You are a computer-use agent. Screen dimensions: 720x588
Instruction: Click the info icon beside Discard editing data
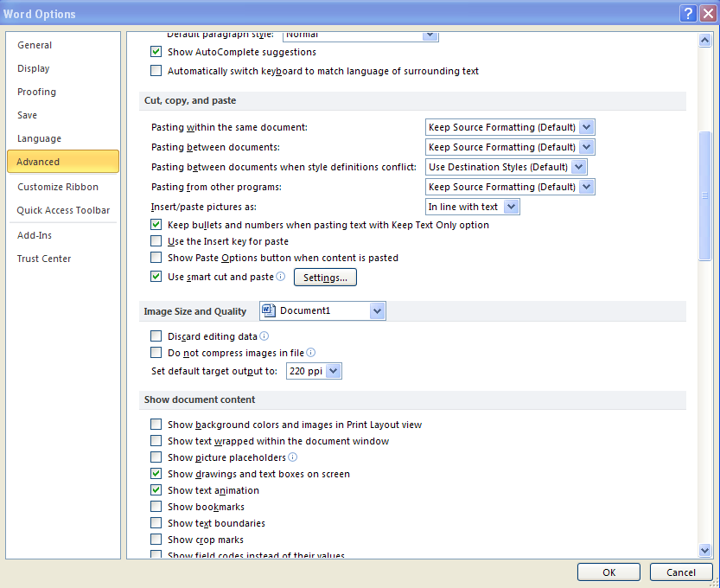[x=265, y=336]
